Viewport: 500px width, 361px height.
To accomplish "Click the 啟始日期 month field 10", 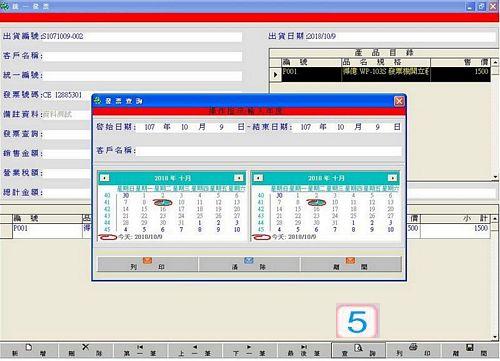I will click(184, 127).
